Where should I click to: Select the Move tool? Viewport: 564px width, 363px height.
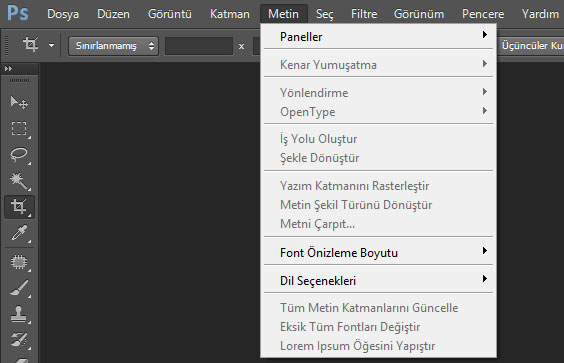click(x=19, y=103)
